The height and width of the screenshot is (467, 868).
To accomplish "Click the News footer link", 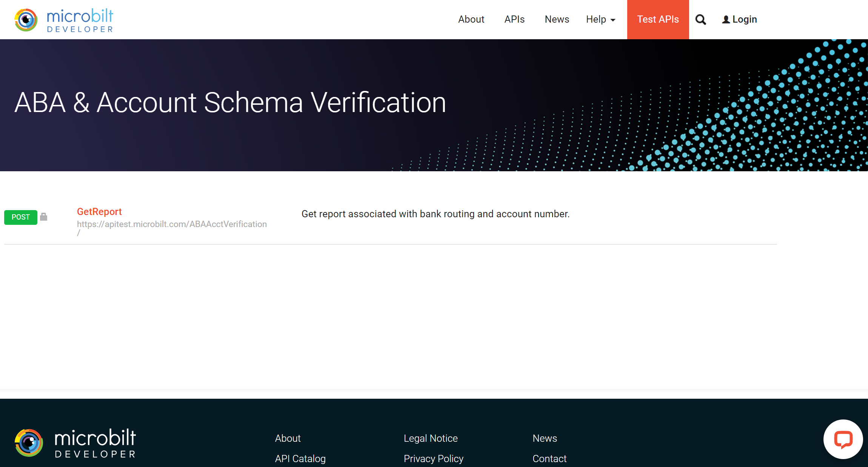I will tap(545, 438).
